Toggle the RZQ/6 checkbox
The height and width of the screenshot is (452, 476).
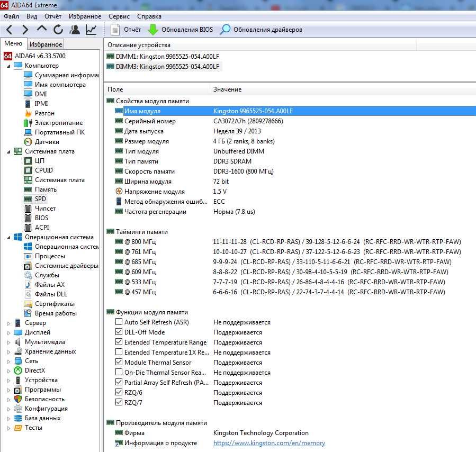pos(119,392)
